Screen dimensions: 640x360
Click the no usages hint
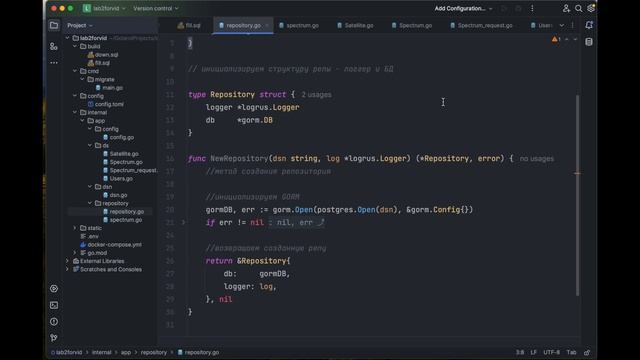tap(537, 159)
